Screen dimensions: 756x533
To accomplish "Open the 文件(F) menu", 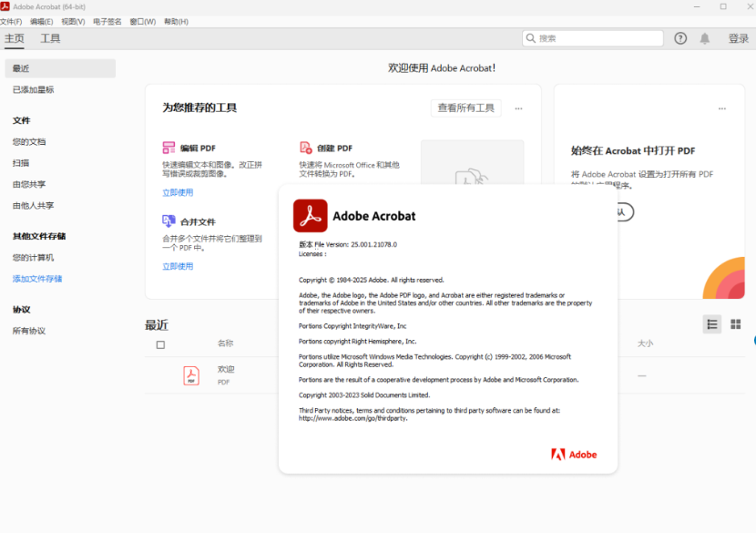I will coord(11,21).
